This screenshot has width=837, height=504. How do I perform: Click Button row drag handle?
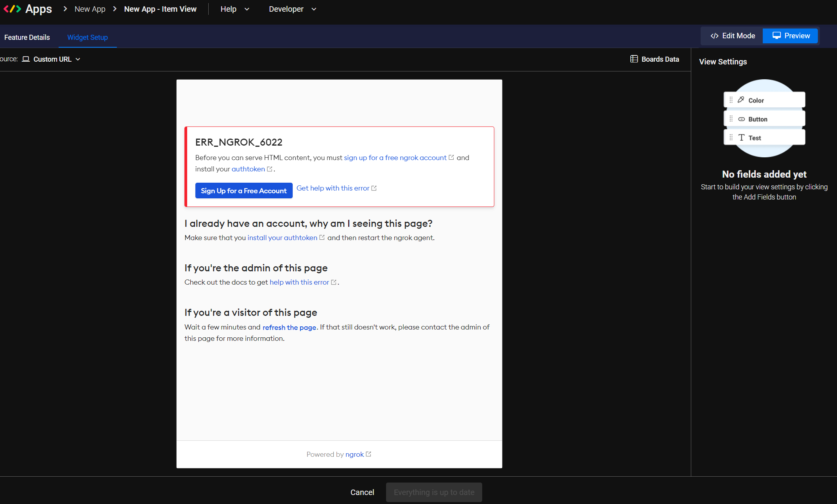click(x=731, y=119)
